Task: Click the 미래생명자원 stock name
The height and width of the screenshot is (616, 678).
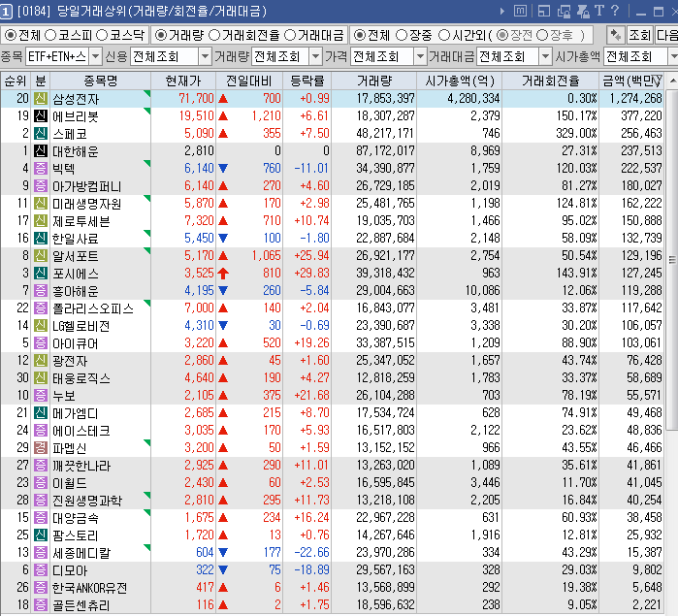Action: pos(87,204)
